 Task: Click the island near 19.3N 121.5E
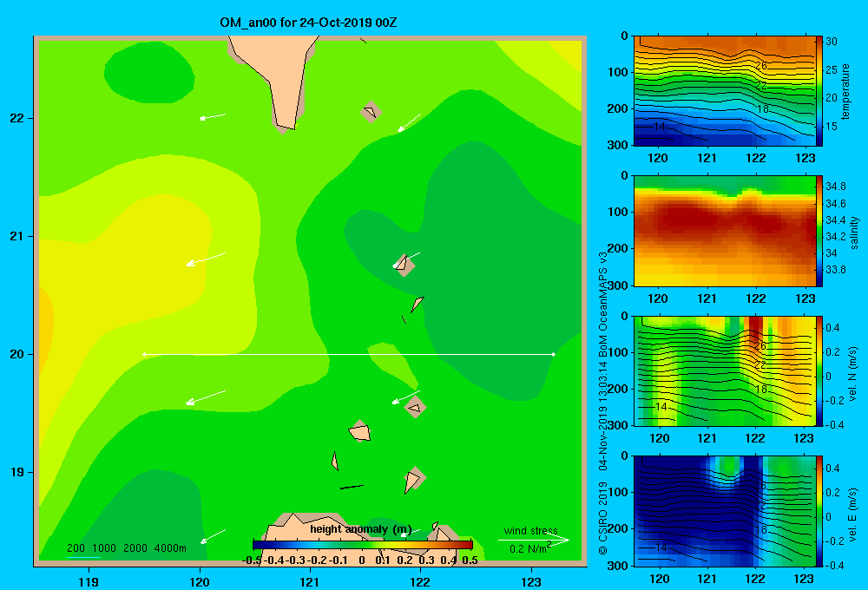point(359,431)
